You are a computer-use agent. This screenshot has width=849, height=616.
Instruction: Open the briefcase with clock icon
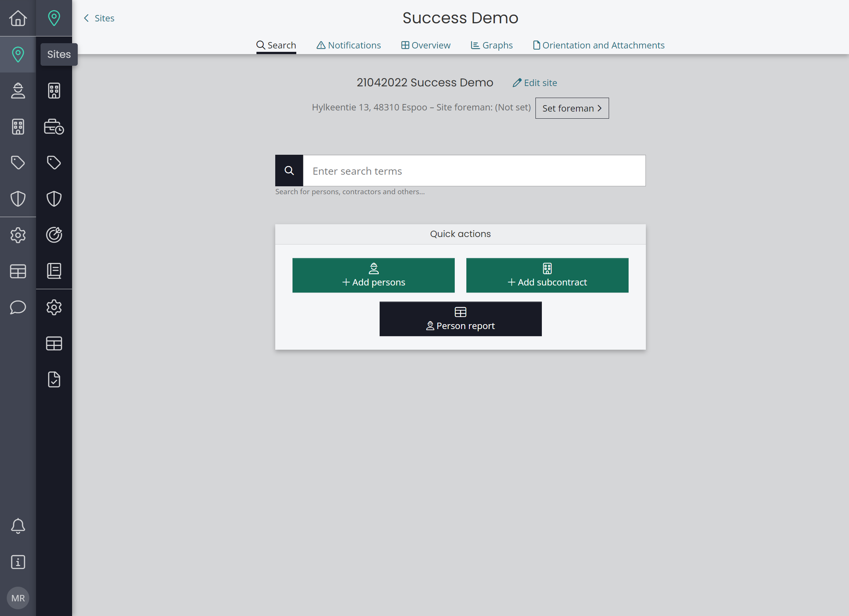coord(54,127)
